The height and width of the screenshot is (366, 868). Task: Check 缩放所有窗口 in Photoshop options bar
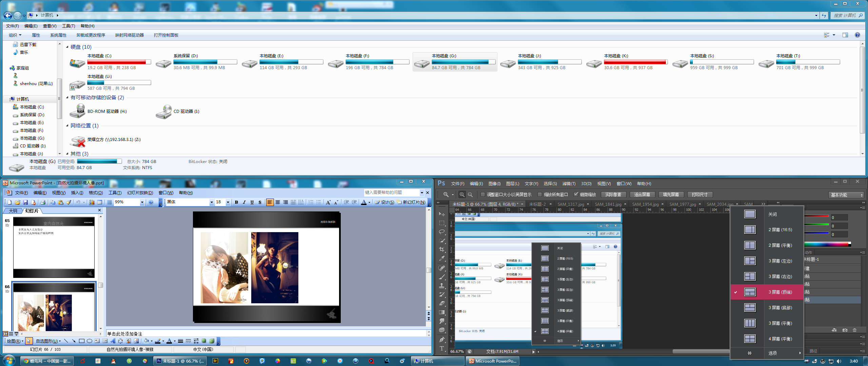(540, 195)
